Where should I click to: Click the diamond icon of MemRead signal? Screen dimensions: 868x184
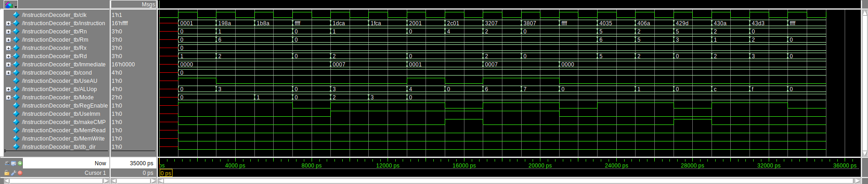click(x=16, y=130)
